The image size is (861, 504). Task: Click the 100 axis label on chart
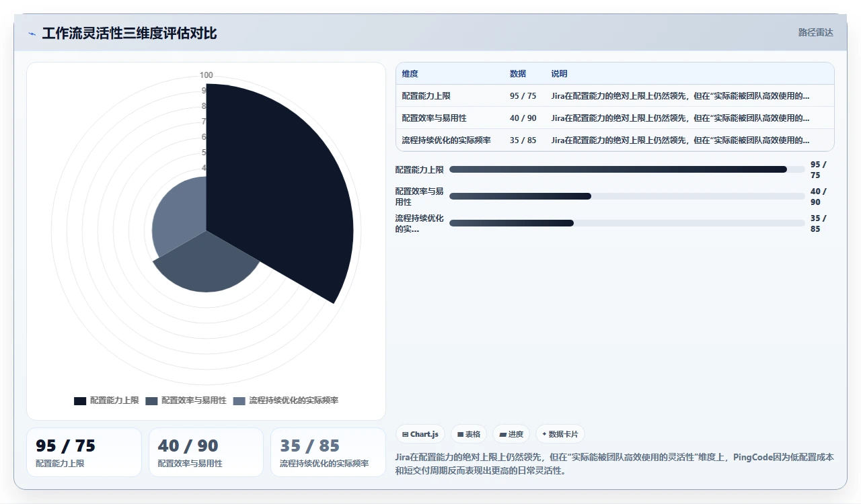[x=207, y=75]
